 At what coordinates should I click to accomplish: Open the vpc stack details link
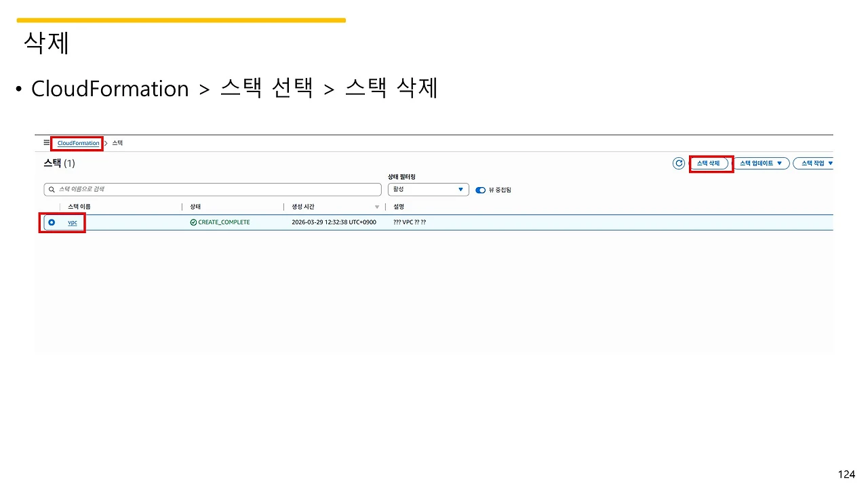[x=72, y=222]
